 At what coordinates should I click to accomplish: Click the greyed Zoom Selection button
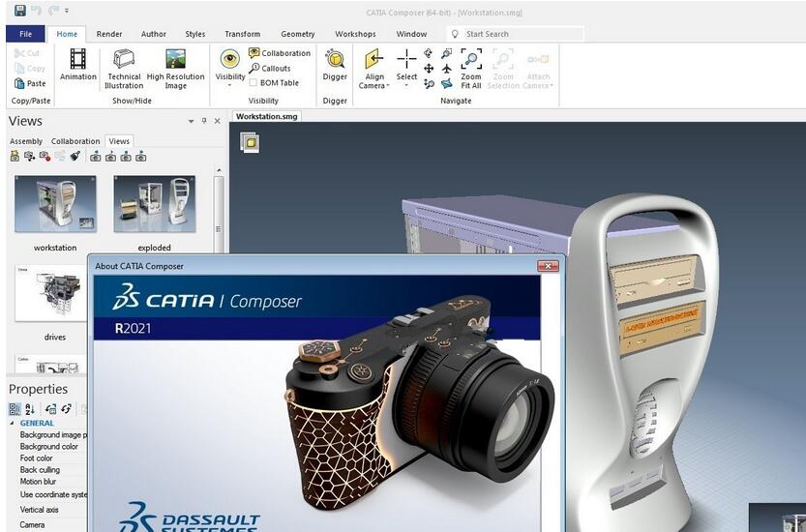[503, 69]
